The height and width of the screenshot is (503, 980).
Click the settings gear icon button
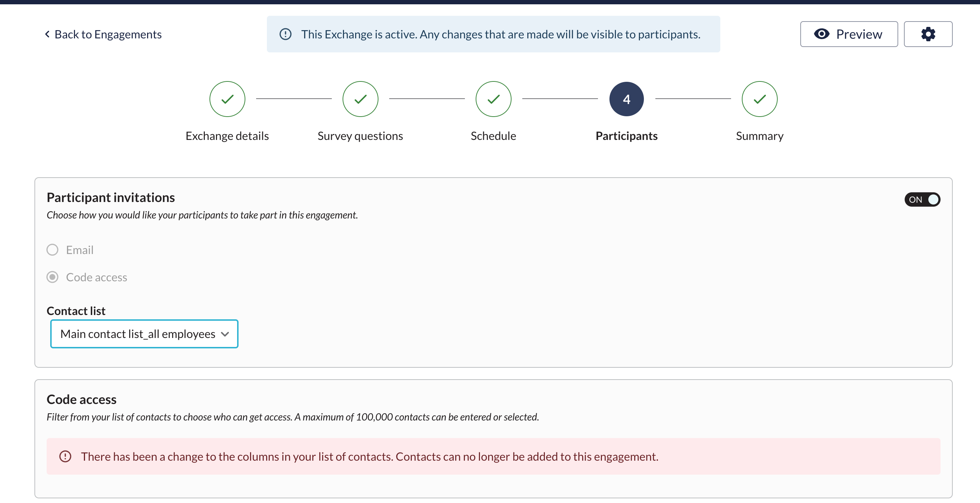(x=928, y=34)
